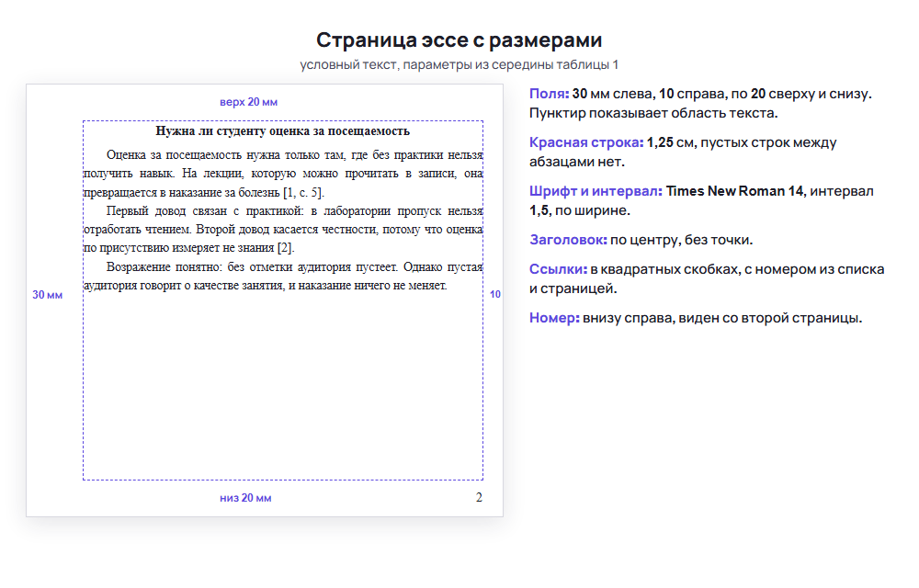919x588 pixels.
Task: Click the 'Поля:' label in the notes
Action: (x=550, y=94)
